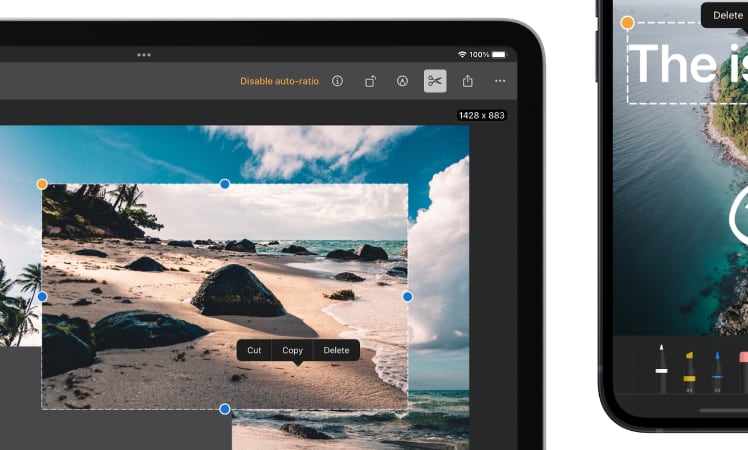
Task: Click the orange corner handle on the beach selection
Action: [x=42, y=184]
